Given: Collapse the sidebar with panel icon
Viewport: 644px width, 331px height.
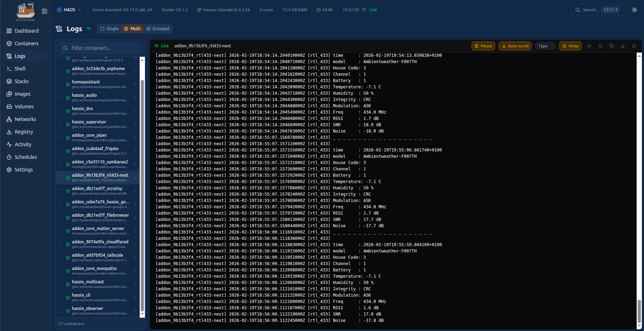Looking at the screenshot, I should 45,11.
